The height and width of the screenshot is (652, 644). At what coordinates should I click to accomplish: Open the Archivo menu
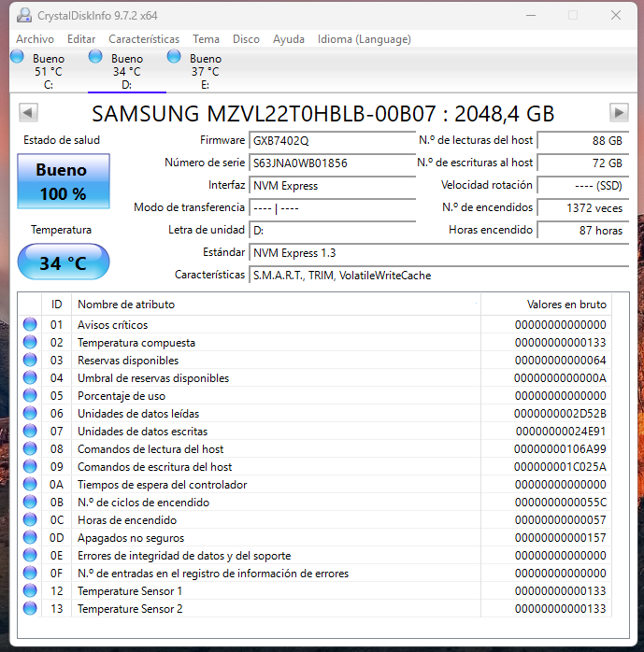pos(35,39)
